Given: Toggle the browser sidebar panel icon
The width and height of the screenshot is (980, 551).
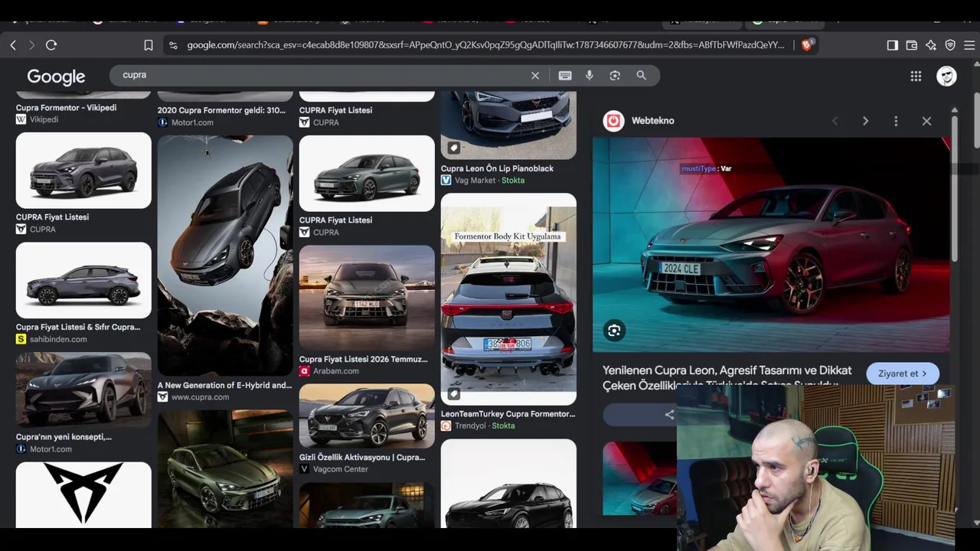Looking at the screenshot, I should click(x=893, y=45).
